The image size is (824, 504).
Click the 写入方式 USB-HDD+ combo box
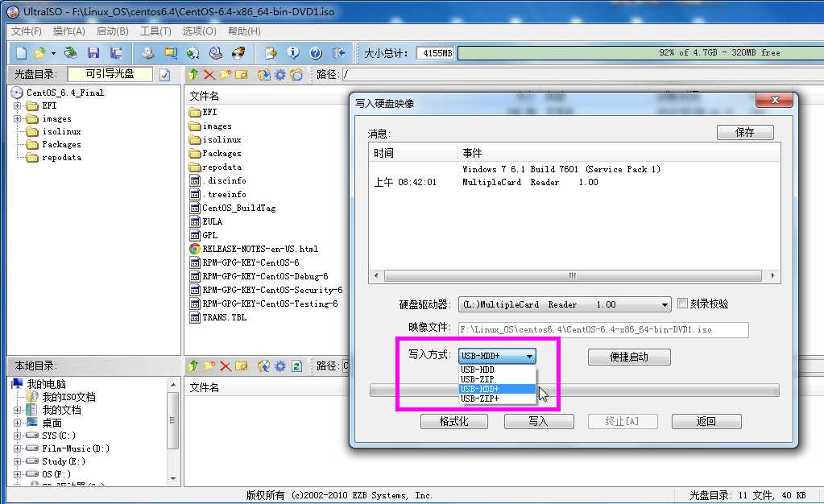497,356
